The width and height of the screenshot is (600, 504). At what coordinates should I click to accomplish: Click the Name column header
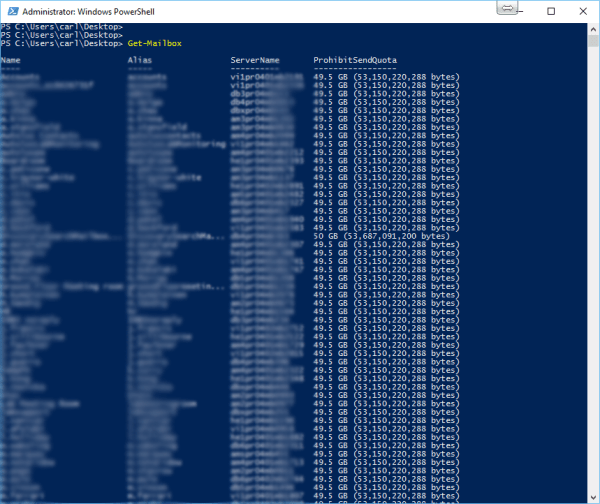[11, 60]
